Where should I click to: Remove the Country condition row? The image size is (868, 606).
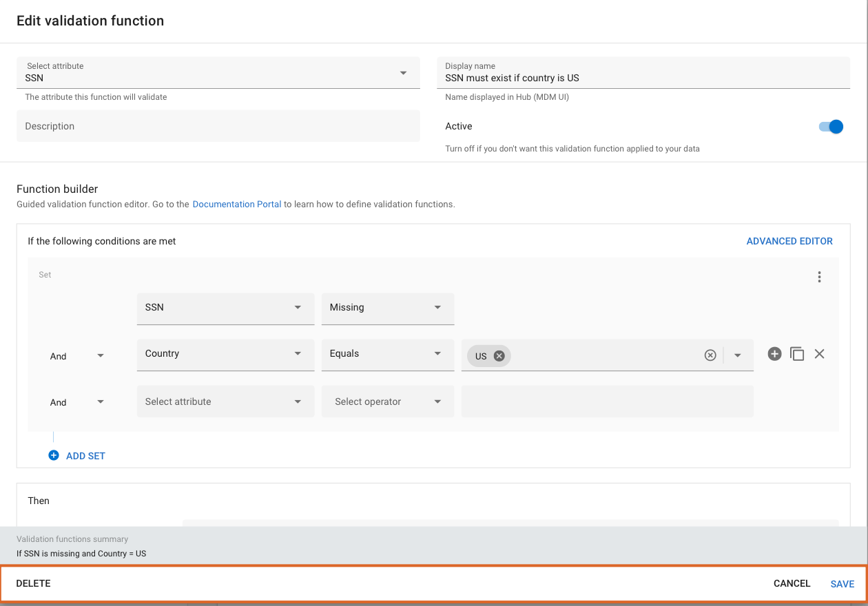click(819, 354)
